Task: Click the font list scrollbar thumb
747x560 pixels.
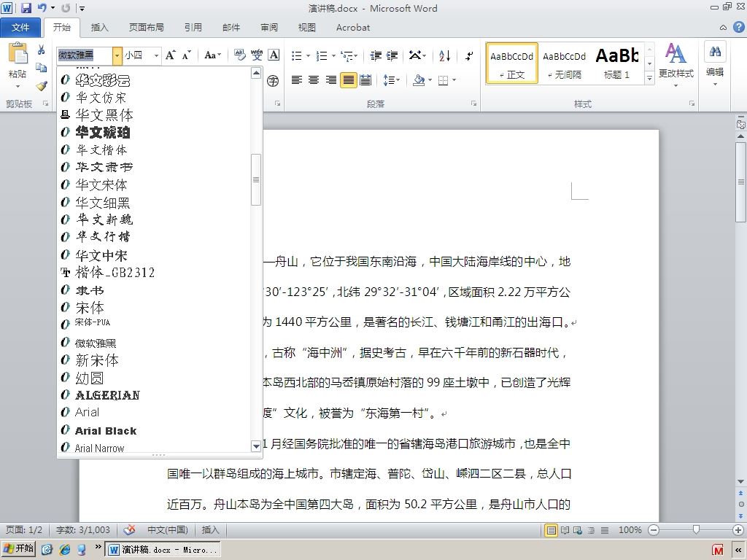Action: (256, 179)
